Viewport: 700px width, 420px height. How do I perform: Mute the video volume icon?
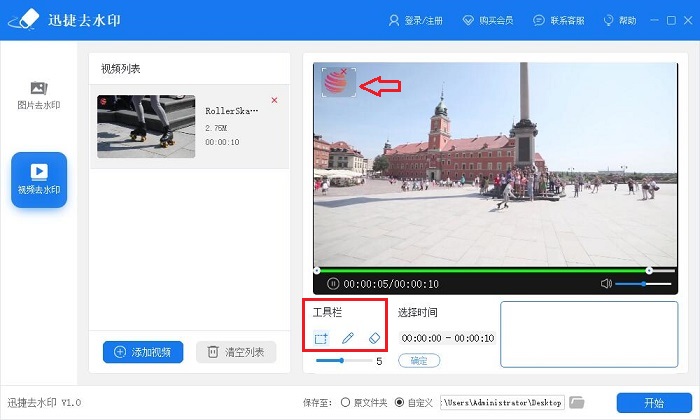[x=606, y=283]
